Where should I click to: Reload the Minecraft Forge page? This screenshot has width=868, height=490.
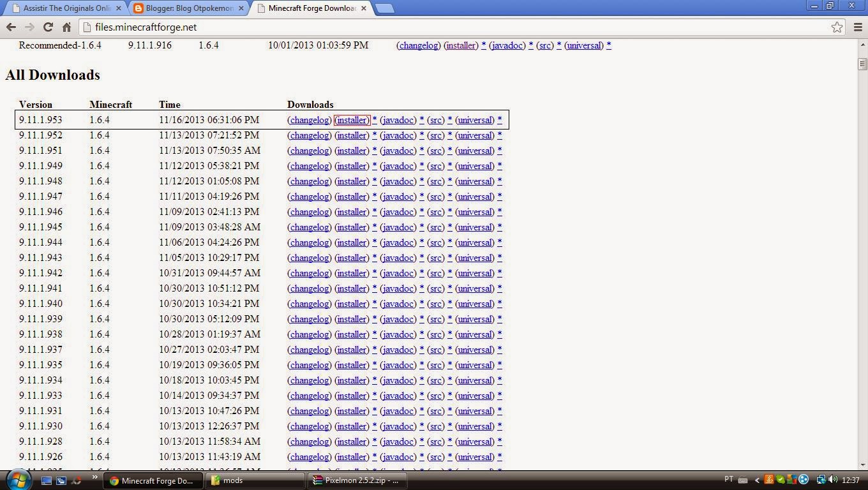48,27
